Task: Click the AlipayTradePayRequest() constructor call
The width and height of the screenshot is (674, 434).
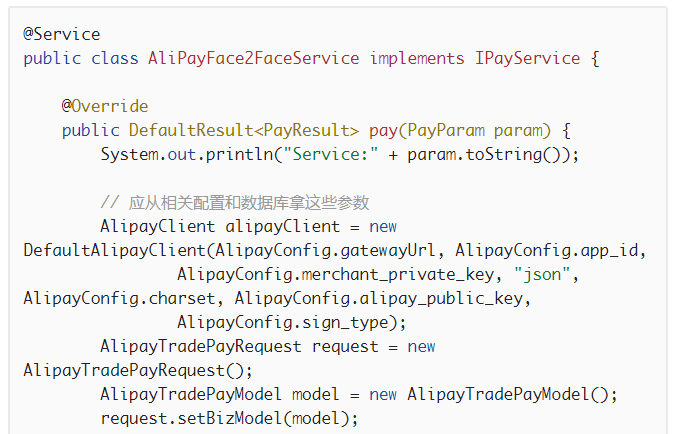Action: (x=133, y=370)
